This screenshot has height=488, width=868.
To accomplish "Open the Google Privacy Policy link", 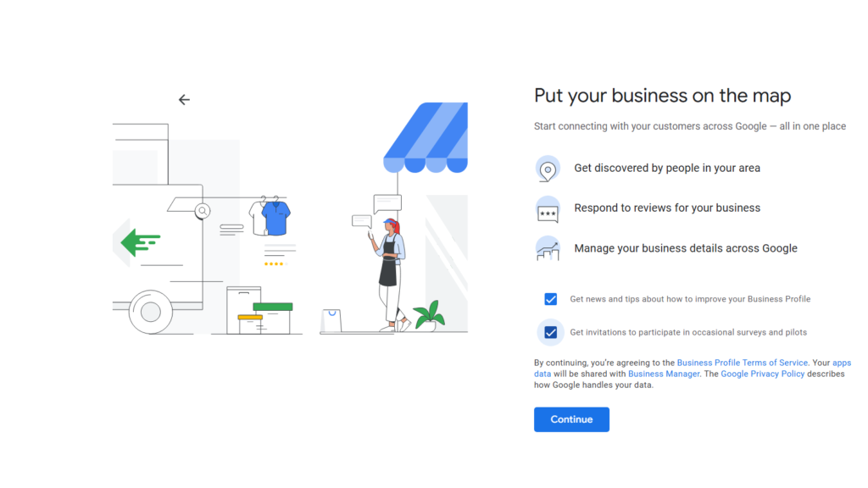I will 762,374.
